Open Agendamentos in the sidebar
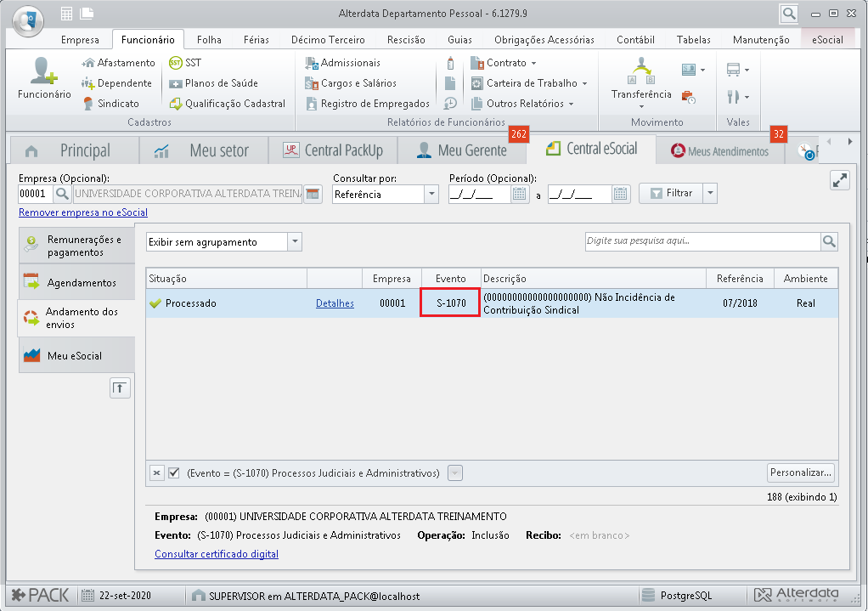Screen dimensions: 868x611 (x=77, y=282)
